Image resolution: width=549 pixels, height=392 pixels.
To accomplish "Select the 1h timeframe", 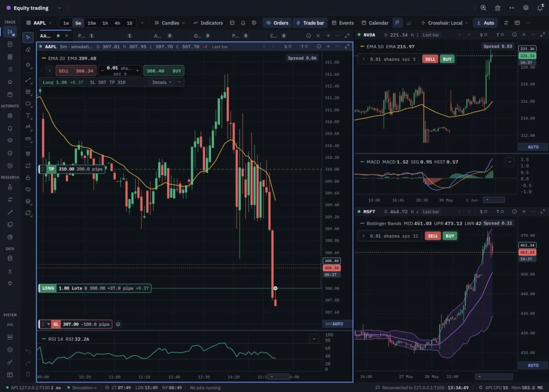I will (x=105, y=23).
